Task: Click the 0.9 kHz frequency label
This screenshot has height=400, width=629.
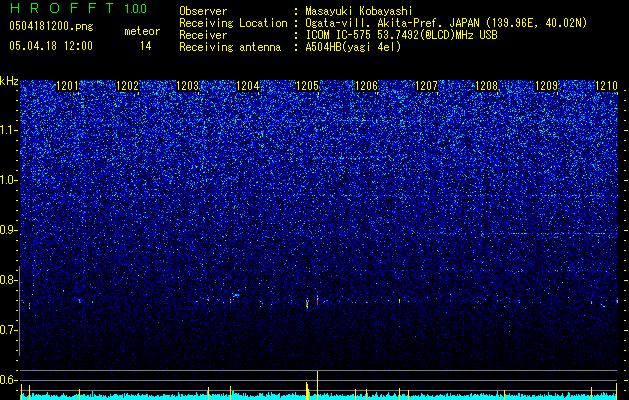Action: [x=9, y=230]
